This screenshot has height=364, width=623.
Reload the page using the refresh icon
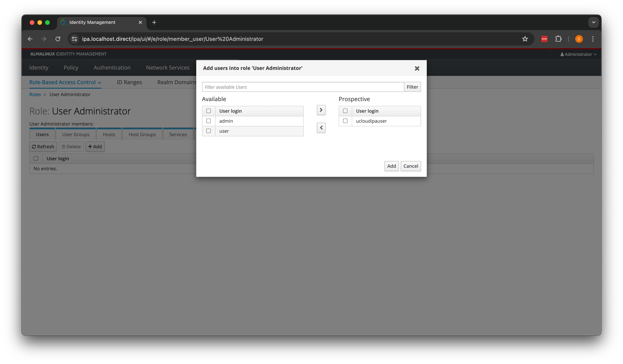[58, 39]
